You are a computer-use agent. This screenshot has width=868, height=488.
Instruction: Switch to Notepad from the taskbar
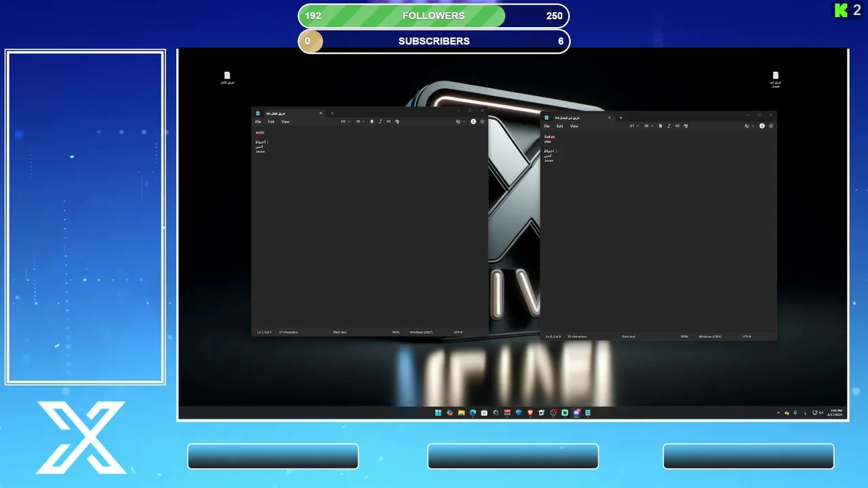pos(588,412)
